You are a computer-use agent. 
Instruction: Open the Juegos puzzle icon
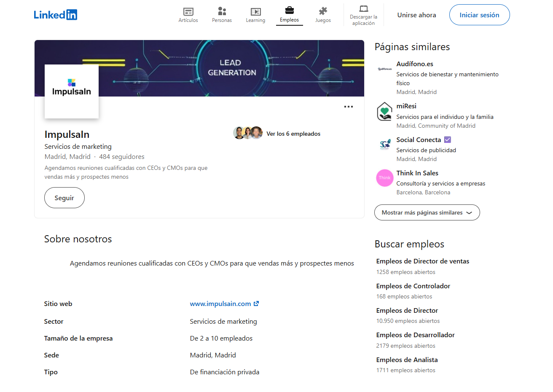point(323,11)
